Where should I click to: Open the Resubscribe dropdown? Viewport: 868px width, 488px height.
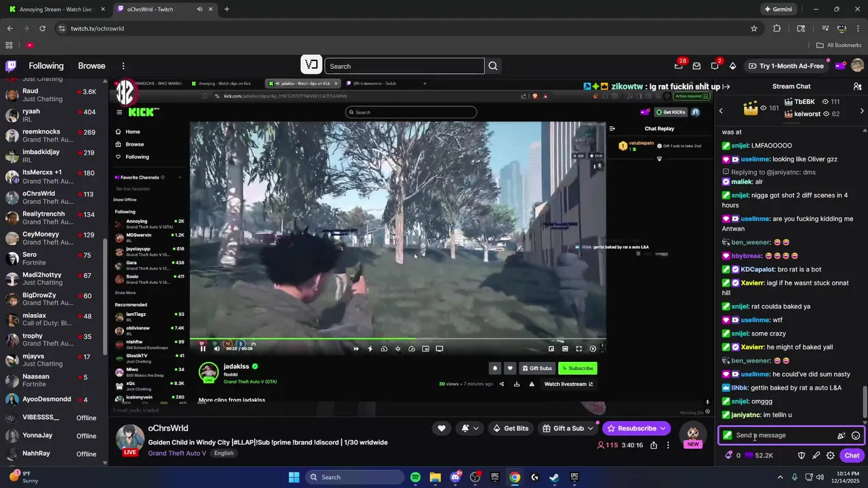point(637,428)
